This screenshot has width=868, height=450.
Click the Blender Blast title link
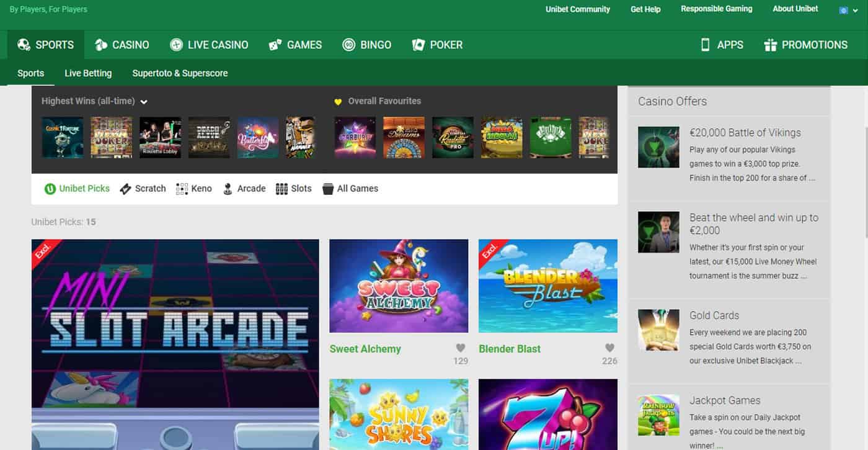[x=510, y=349]
